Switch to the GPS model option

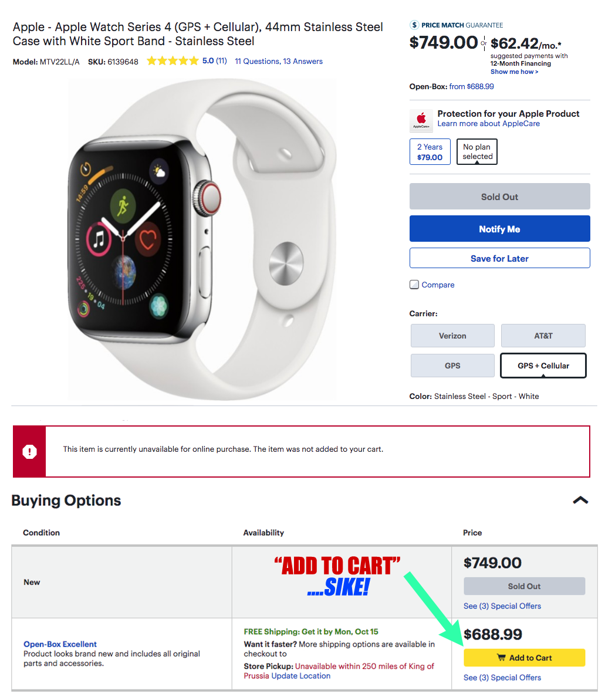coord(452,366)
